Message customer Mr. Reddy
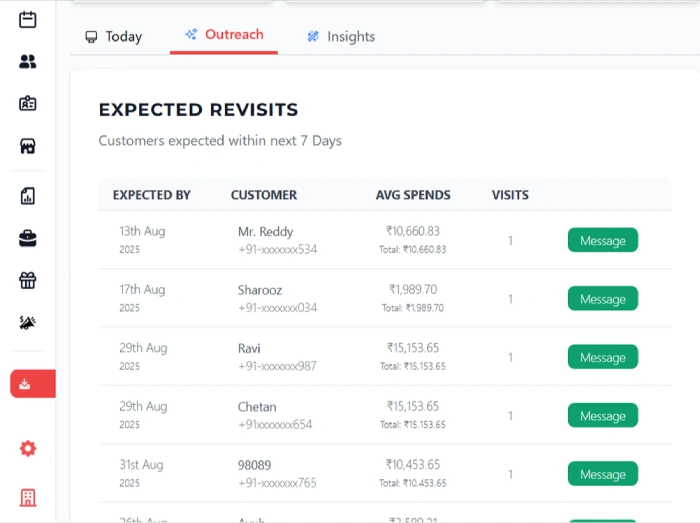700x523 pixels. click(x=602, y=241)
